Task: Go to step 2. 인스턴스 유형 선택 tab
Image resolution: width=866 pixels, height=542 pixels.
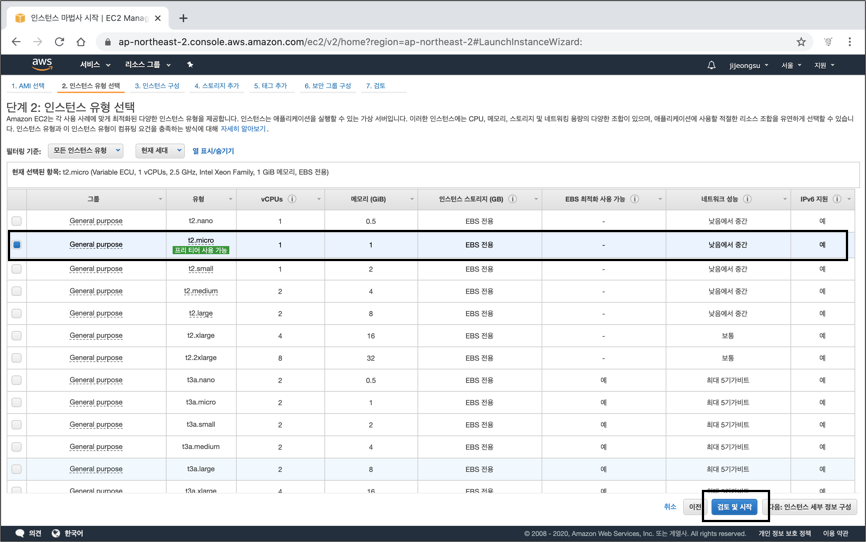Action: (x=91, y=86)
